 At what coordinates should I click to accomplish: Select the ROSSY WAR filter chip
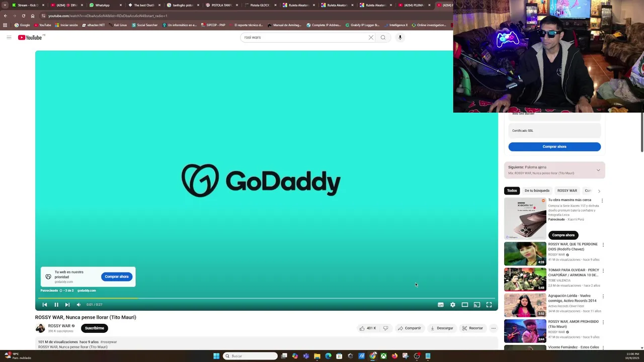567,191
